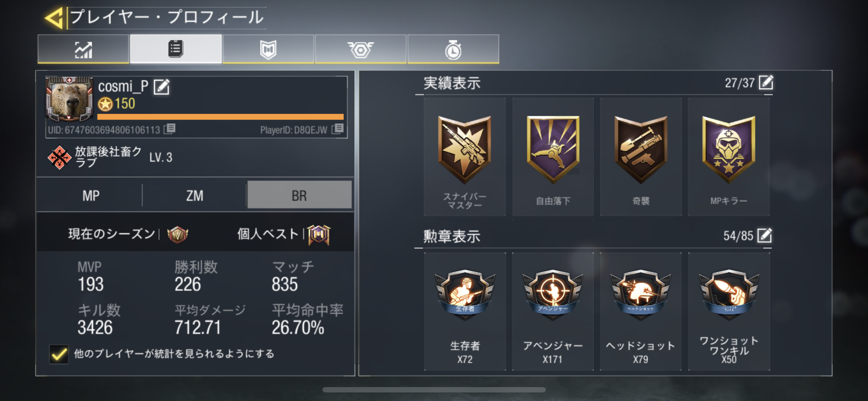Select the ZM stats mode

pos(195,195)
